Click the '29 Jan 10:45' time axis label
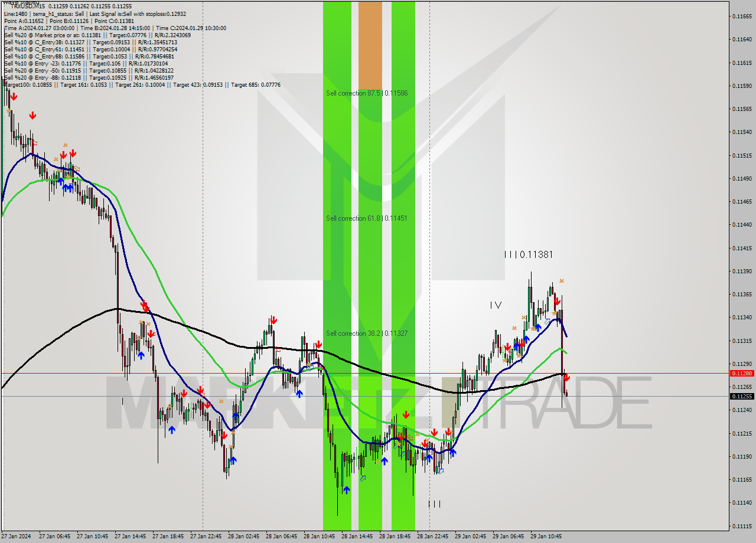Image resolution: width=756 pixels, height=543 pixels. click(546, 537)
